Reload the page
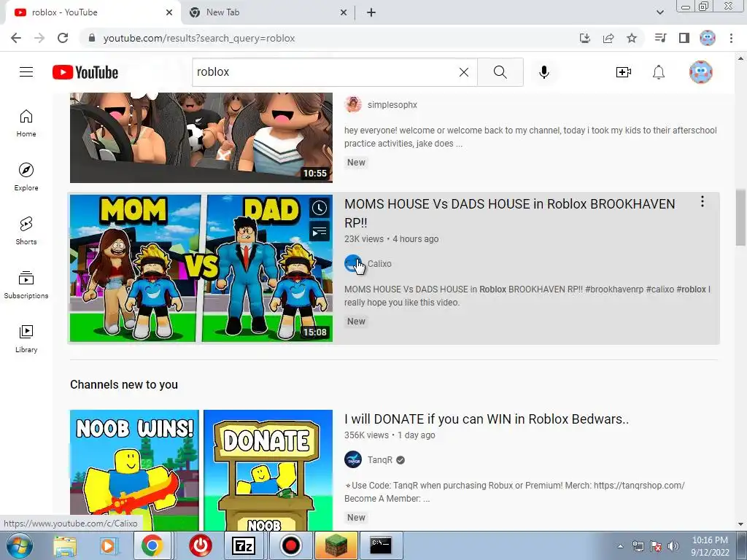This screenshot has height=560, width=747. pos(63,38)
